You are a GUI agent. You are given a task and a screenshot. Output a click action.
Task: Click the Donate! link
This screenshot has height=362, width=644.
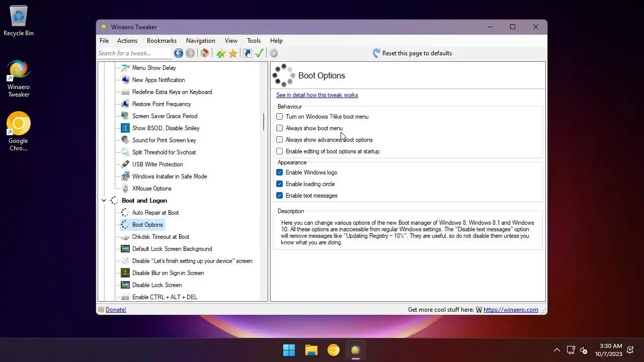[116, 310]
